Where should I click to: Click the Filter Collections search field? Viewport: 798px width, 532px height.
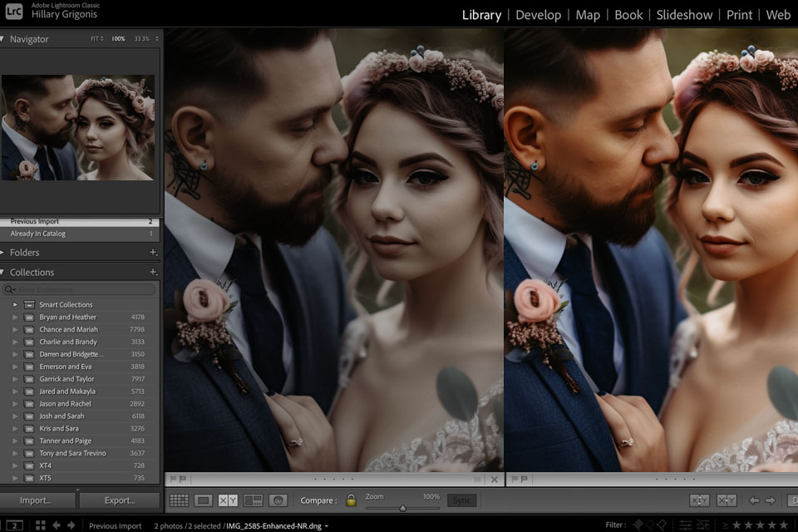pyautogui.click(x=81, y=289)
